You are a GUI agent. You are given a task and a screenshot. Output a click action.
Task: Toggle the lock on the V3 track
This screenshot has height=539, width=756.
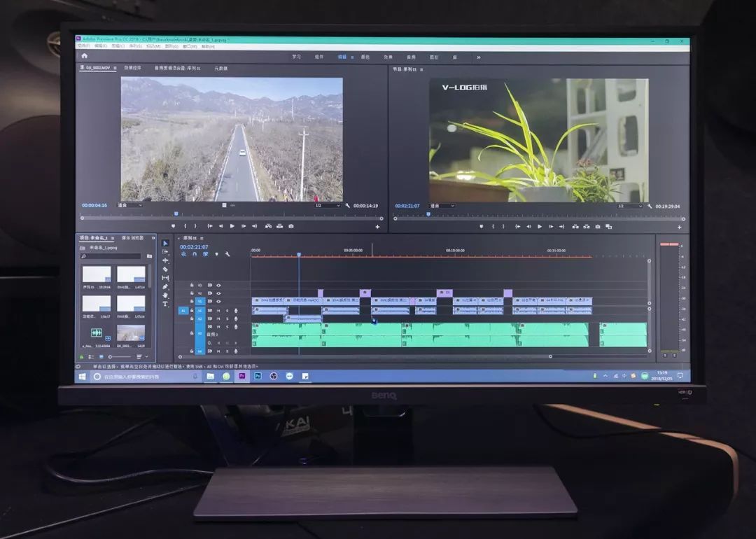click(x=192, y=286)
